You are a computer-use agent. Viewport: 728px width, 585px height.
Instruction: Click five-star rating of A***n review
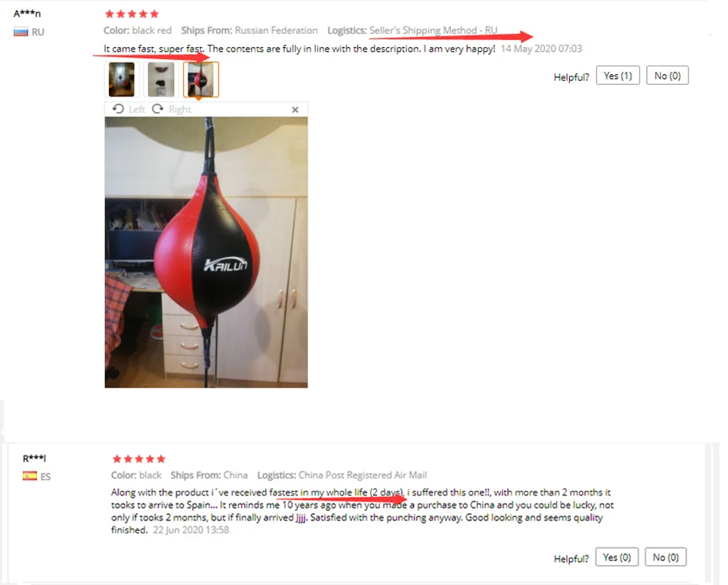[x=132, y=14]
